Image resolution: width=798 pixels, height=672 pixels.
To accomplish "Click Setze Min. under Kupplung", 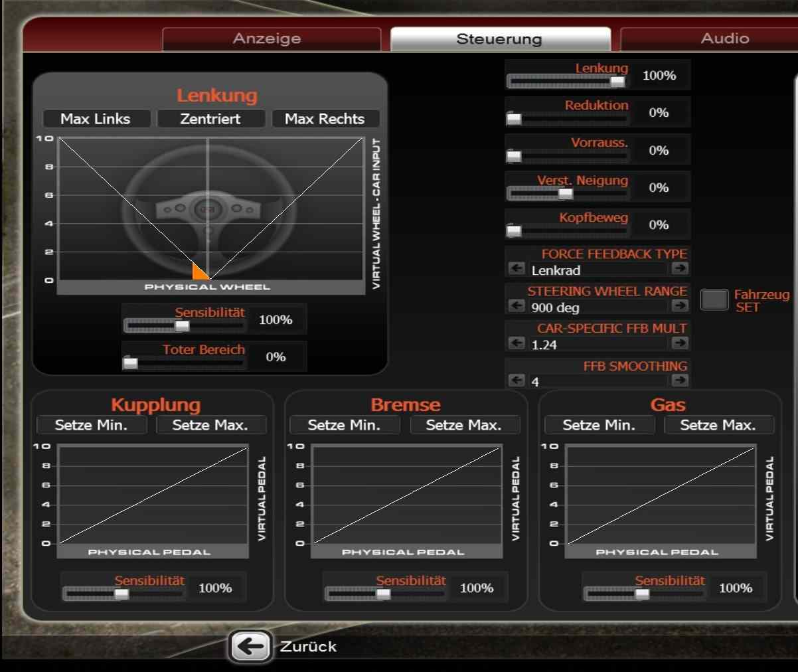I will (x=91, y=425).
